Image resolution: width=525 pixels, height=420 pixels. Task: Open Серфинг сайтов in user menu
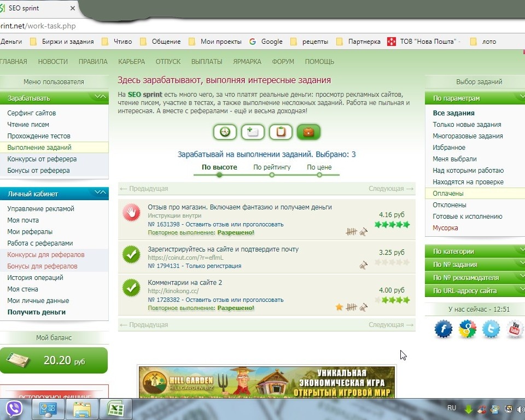pyautogui.click(x=32, y=113)
